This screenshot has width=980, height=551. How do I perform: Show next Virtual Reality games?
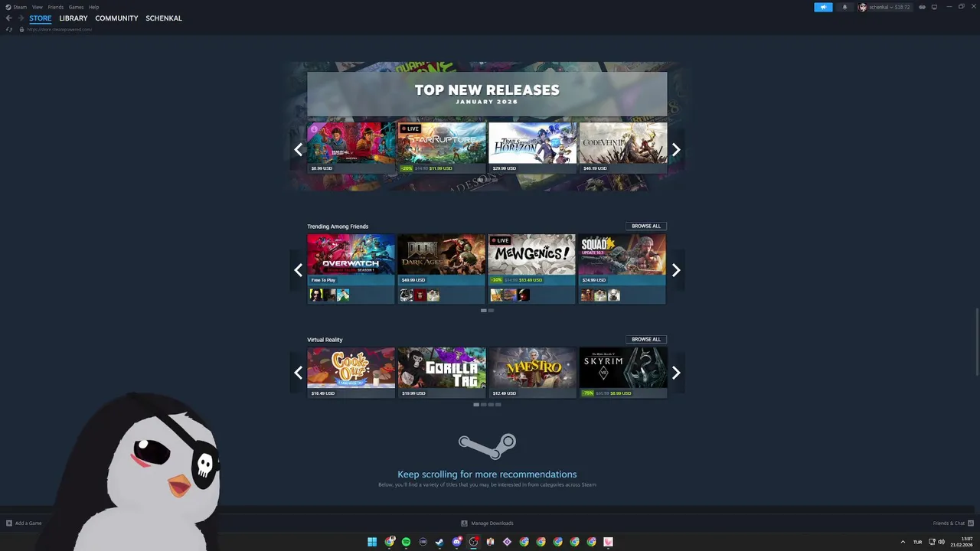click(x=676, y=373)
